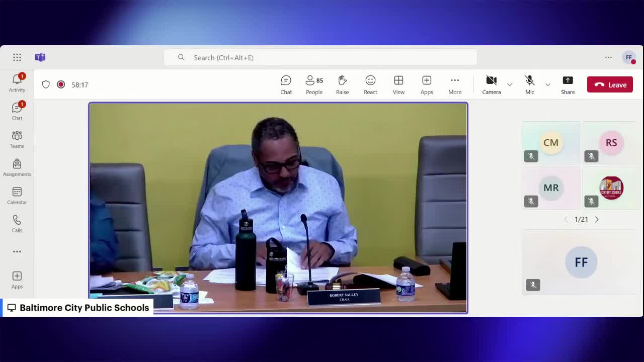Leave the meeting
This screenshot has width=644, height=362.
click(x=610, y=84)
